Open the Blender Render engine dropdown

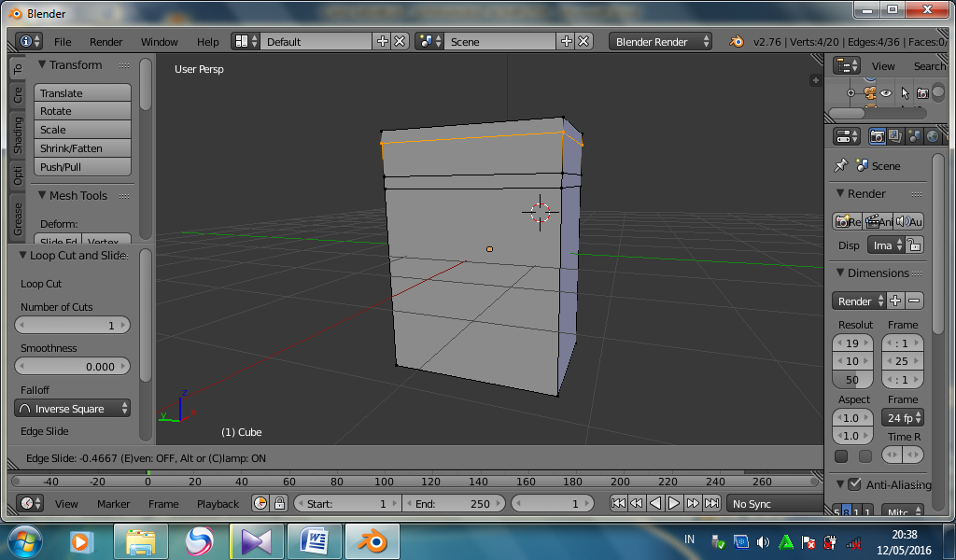(660, 41)
